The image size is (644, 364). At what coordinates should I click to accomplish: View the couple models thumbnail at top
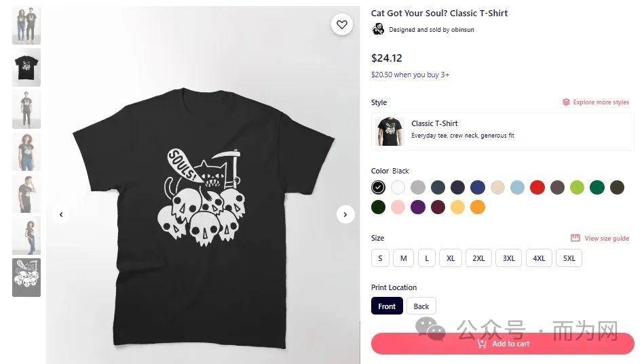point(26,26)
